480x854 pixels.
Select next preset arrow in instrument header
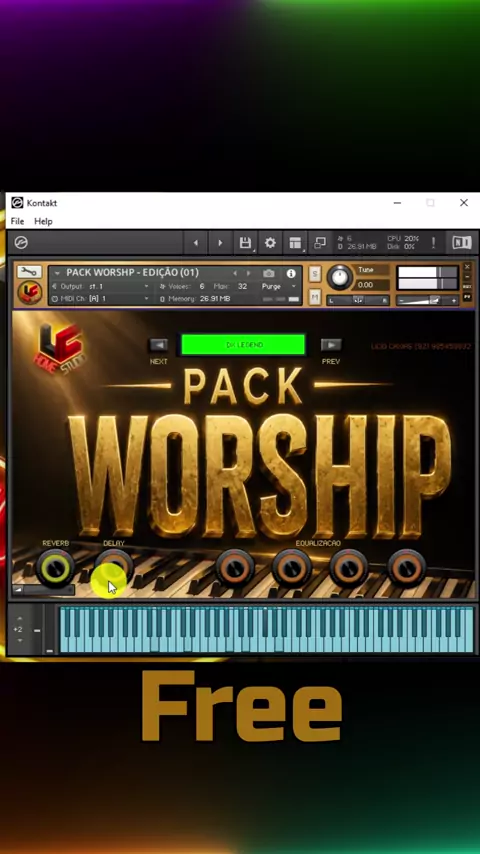click(x=248, y=273)
